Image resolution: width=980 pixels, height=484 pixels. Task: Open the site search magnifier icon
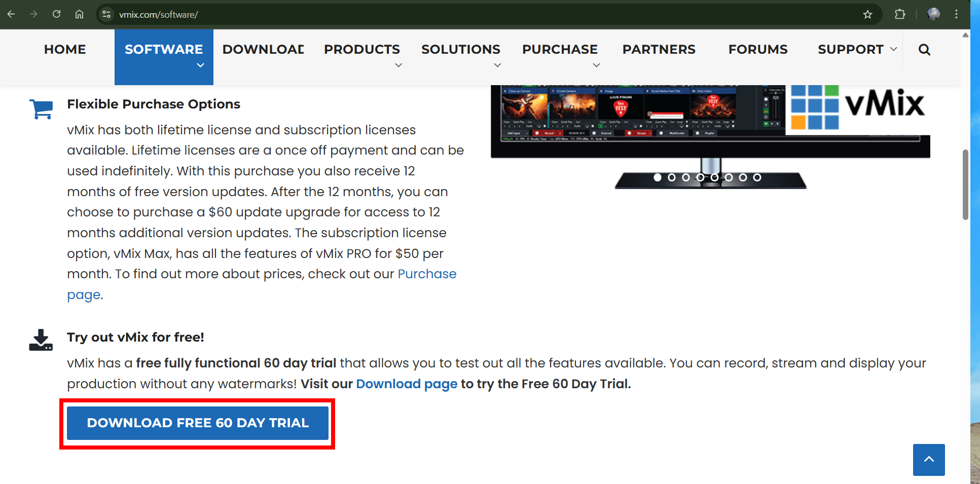click(924, 50)
